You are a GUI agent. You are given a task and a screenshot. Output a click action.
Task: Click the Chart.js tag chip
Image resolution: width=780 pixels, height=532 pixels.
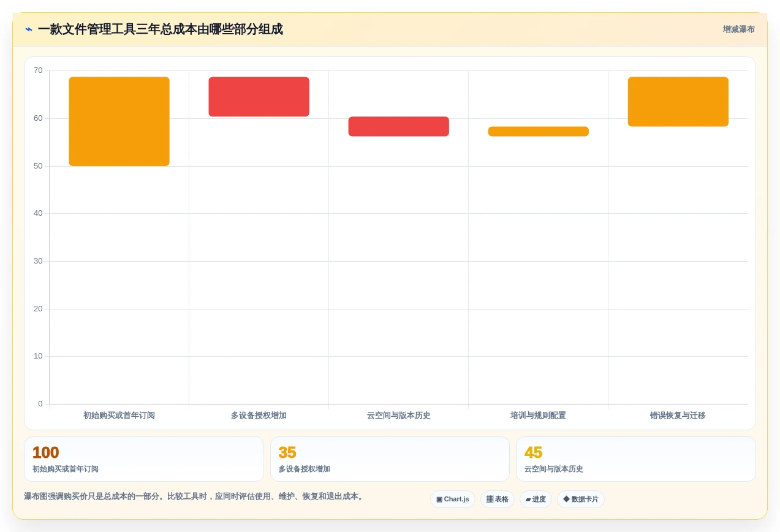pyautogui.click(x=452, y=500)
